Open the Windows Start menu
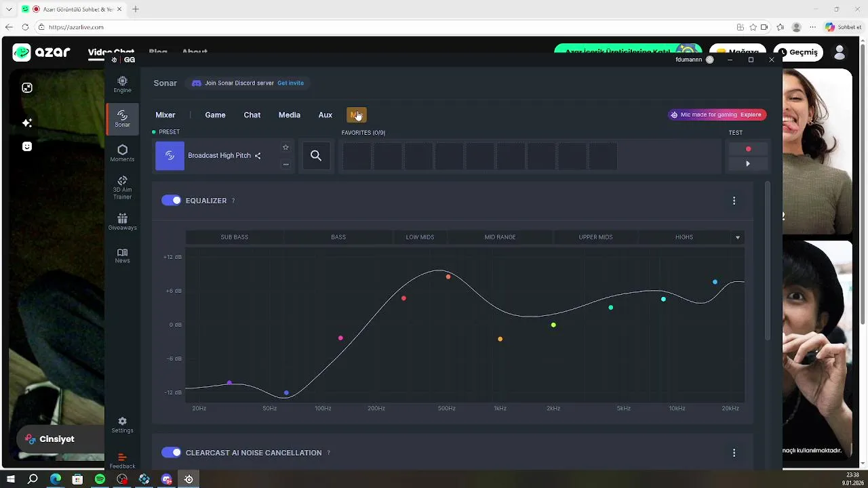 [x=11, y=479]
